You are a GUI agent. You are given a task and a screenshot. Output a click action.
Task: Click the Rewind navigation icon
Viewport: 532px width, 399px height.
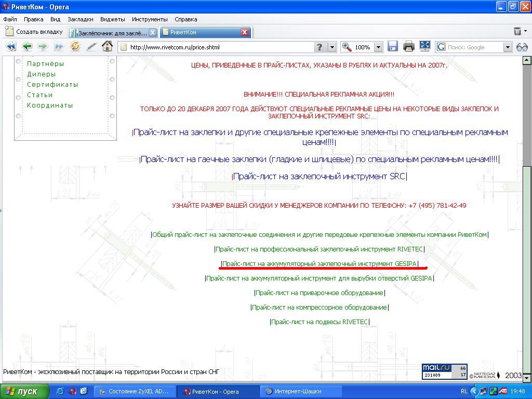tap(11, 46)
